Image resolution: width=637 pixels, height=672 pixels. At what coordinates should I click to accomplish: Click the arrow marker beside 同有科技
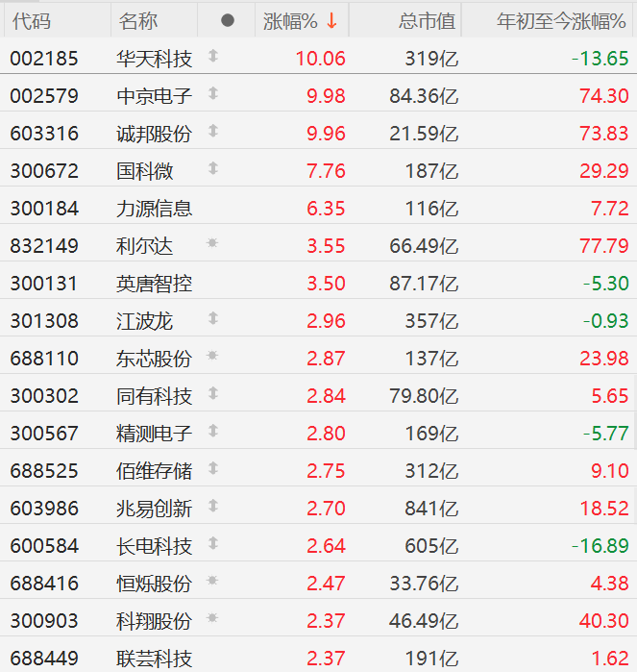(213, 393)
